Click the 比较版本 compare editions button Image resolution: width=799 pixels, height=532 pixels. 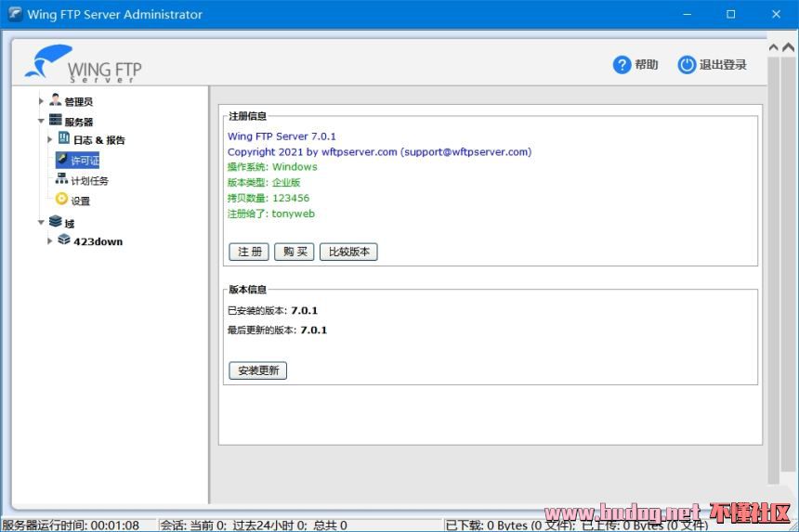point(348,252)
